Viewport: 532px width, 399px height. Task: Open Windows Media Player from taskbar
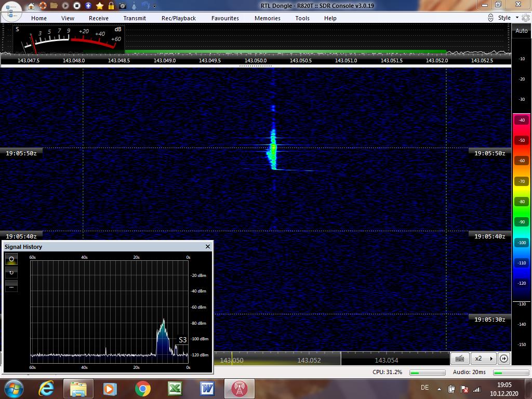coord(110,389)
